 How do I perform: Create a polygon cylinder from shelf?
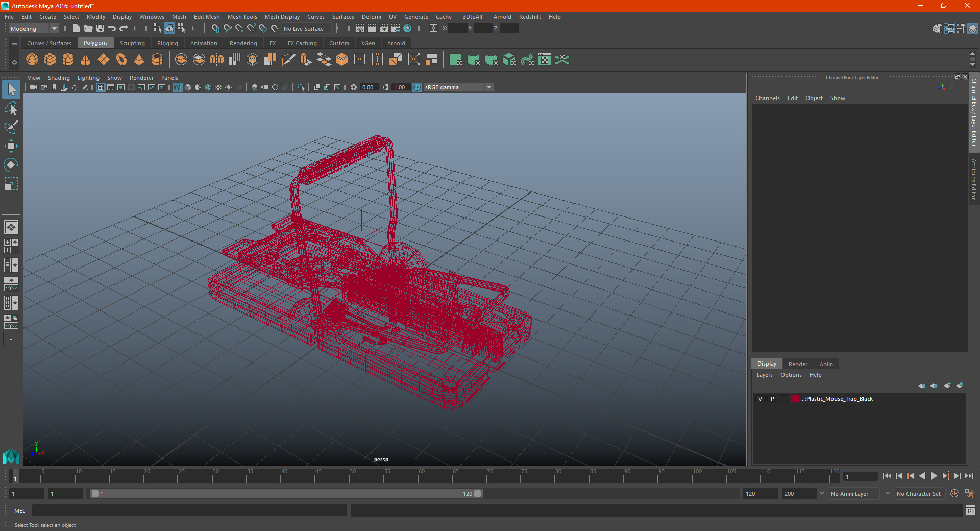pos(68,60)
